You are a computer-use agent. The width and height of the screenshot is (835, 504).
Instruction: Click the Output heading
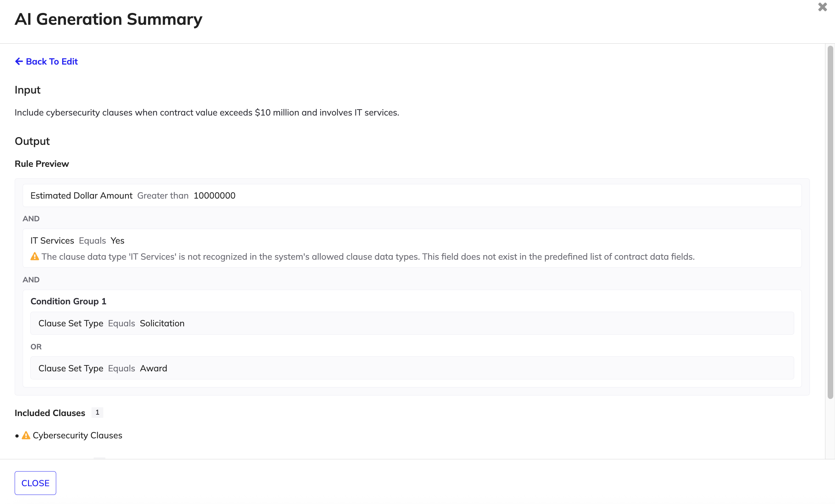click(32, 141)
